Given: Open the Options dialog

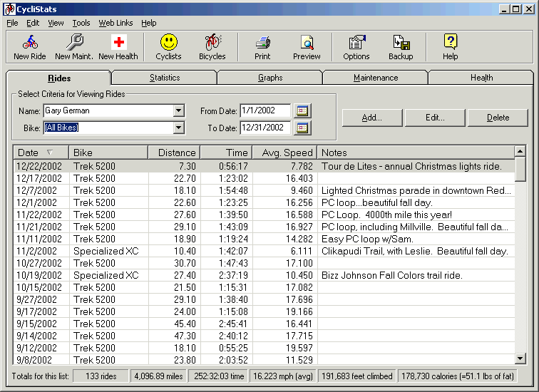Looking at the screenshot, I should pyautogui.click(x=356, y=47).
